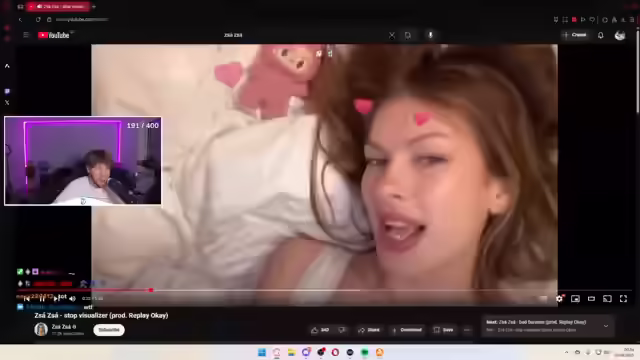Open the Opera browser taskbar icon

tap(335, 352)
